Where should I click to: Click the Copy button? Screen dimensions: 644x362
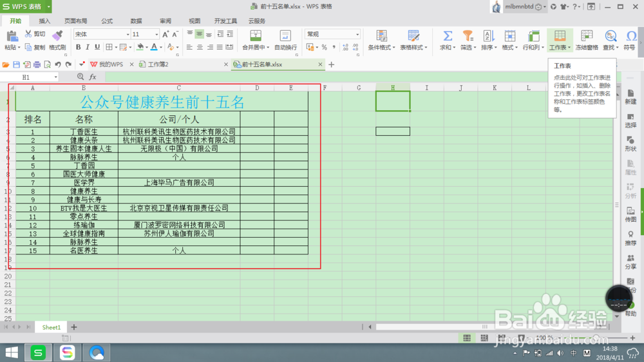[35, 47]
